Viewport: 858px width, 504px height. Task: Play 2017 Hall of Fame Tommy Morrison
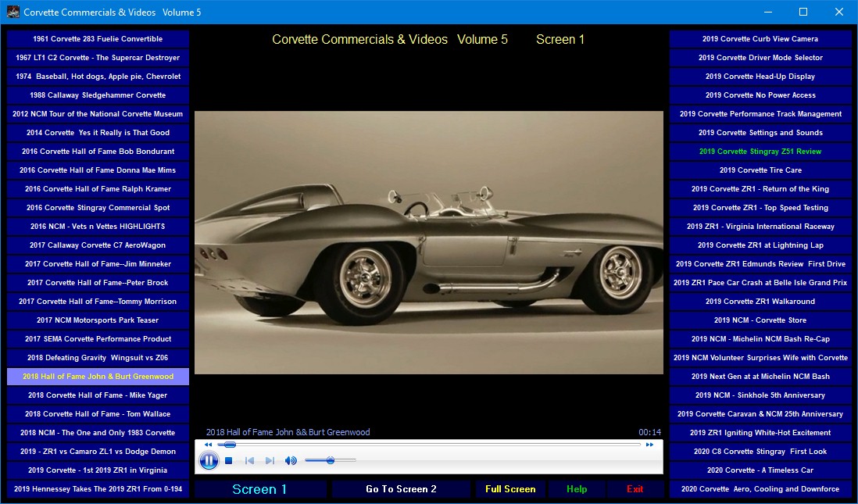click(98, 302)
